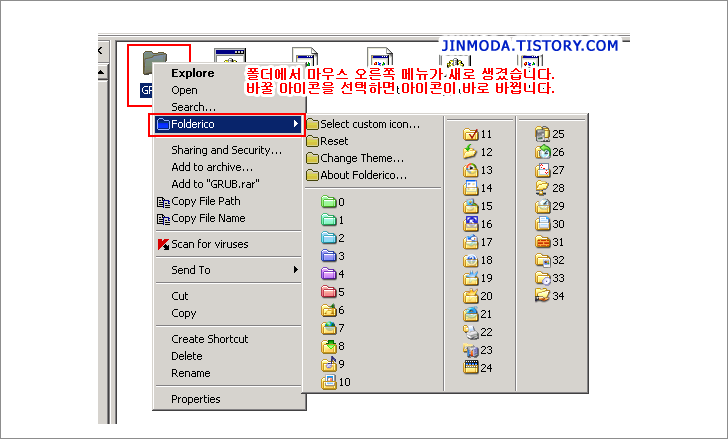Expand the Folderico submenu arrow

point(296,124)
